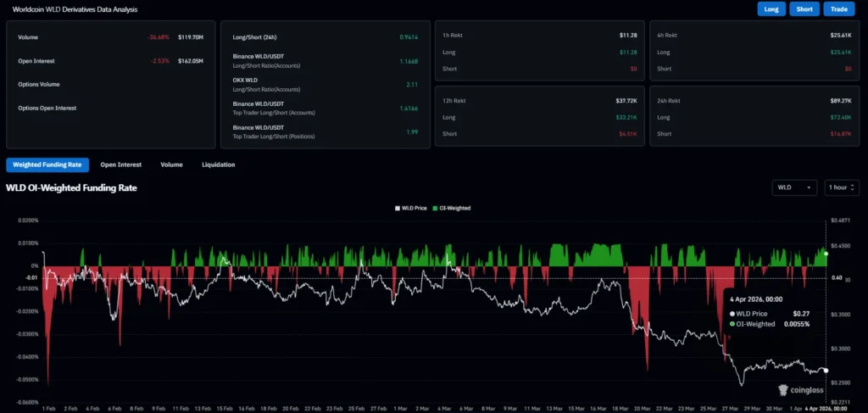868x413 pixels.
Task: Click the Short button
Action: (x=805, y=9)
